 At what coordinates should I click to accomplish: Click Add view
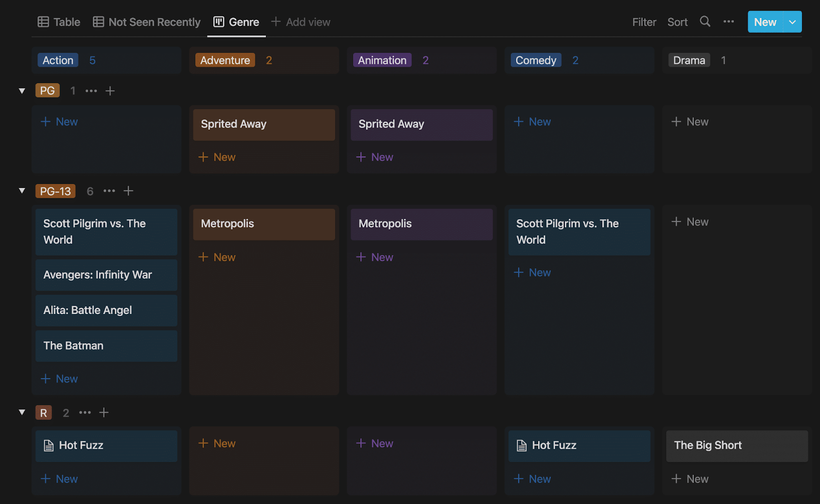click(x=301, y=22)
